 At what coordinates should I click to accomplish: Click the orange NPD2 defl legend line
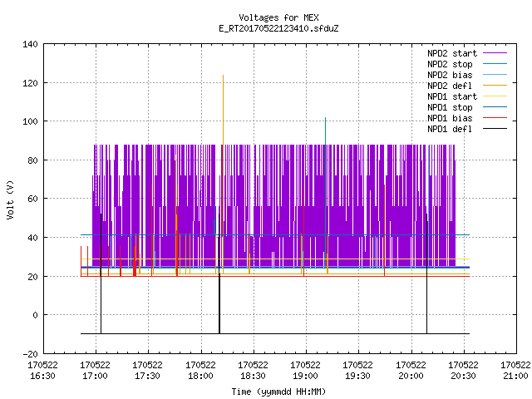point(495,85)
